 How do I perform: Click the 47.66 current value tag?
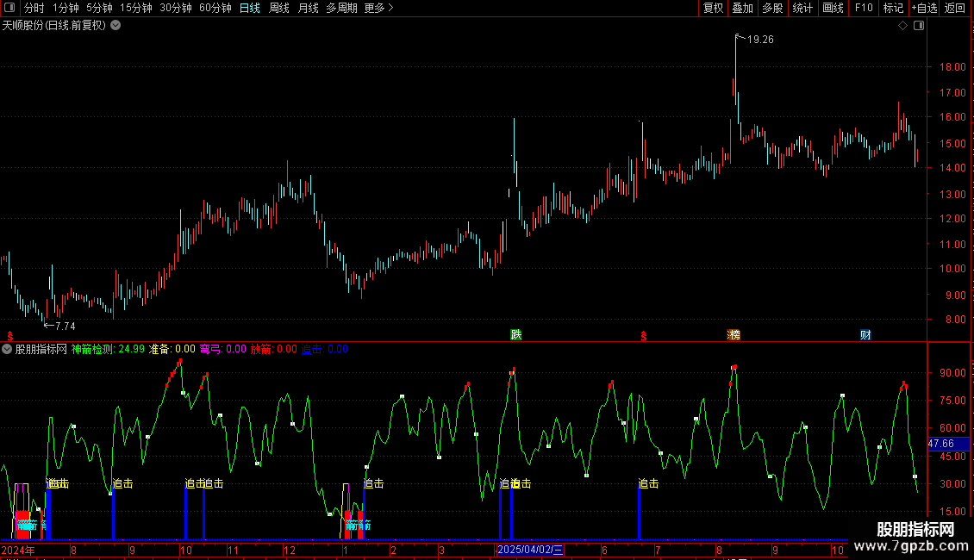948,444
